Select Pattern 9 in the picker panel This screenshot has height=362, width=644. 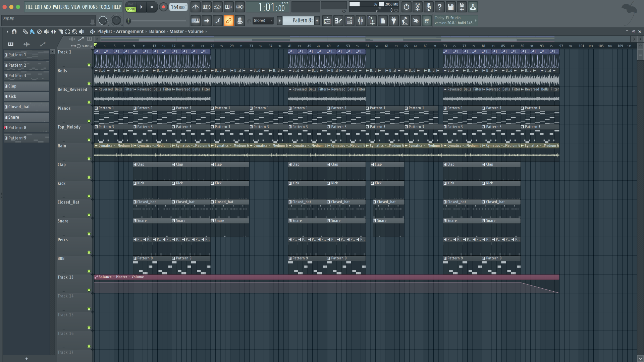(x=26, y=138)
